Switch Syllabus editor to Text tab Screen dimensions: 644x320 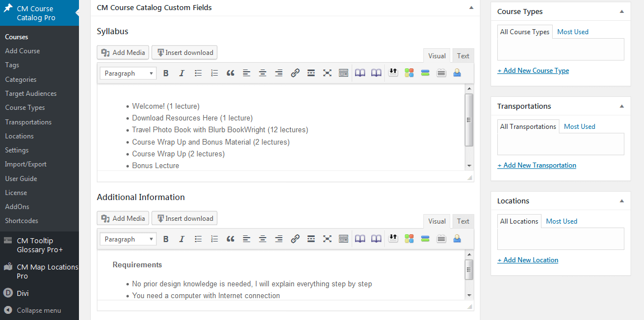pos(463,55)
